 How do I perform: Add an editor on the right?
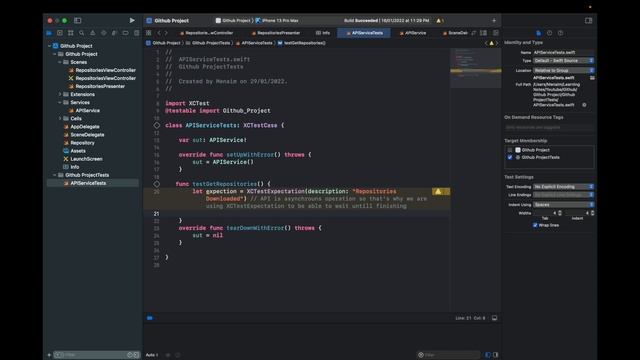tap(496, 33)
